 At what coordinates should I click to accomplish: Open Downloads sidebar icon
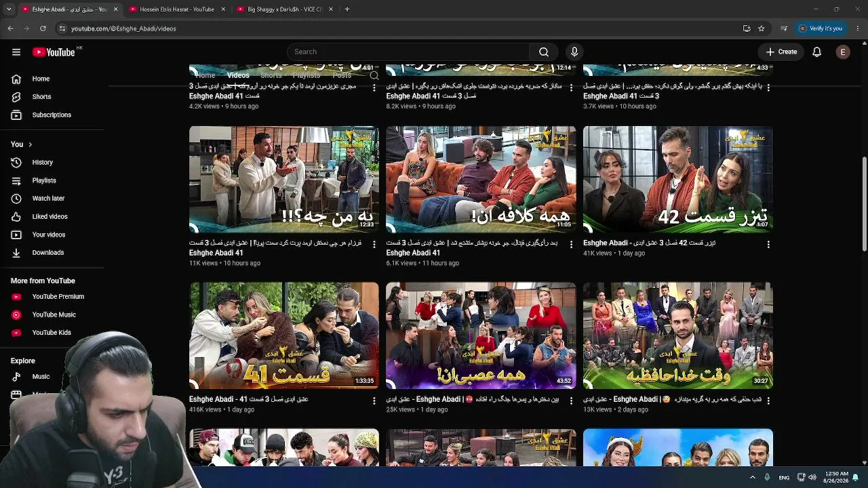16,253
